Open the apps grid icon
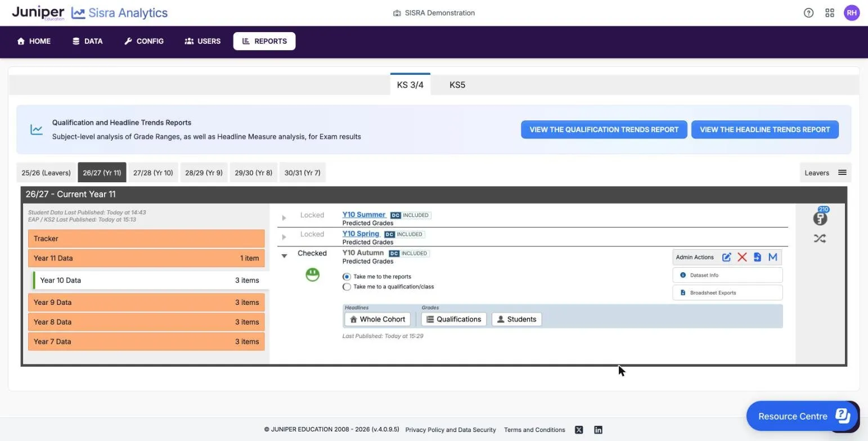The image size is (868, 441). (x=830, y=13)
